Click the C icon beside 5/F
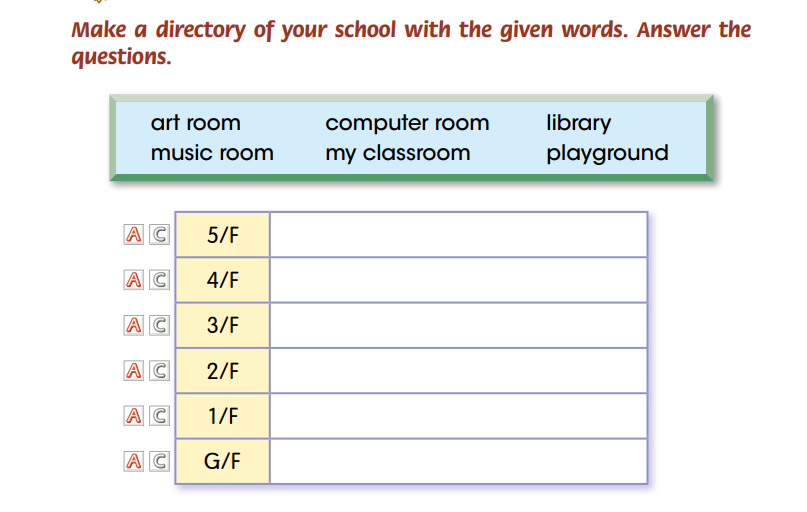Image resolution: width=807 pixels, height=512 pixels. pyautogui.click(x=158, y=236)
